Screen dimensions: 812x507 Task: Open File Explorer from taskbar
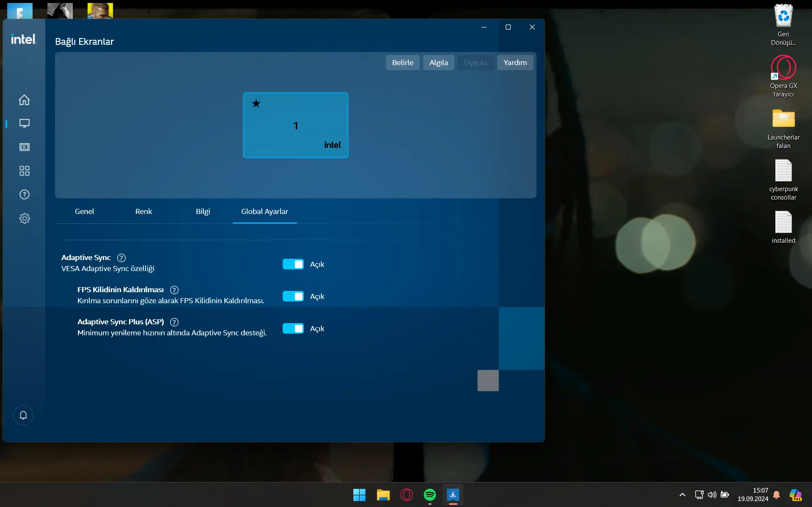[x=383, y=495]
